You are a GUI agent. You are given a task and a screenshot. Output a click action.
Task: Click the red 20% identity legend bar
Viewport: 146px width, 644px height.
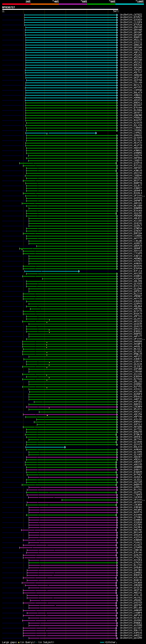point(16,4)
